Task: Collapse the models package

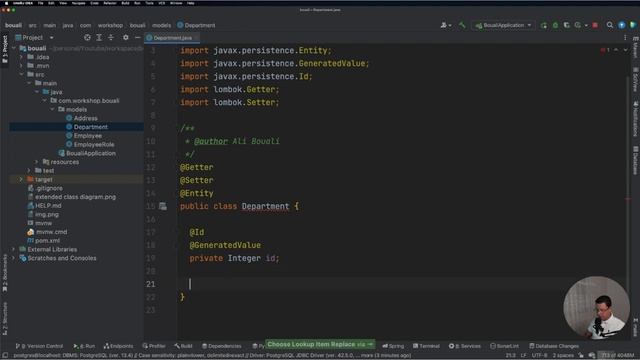Action: (53, 109)
